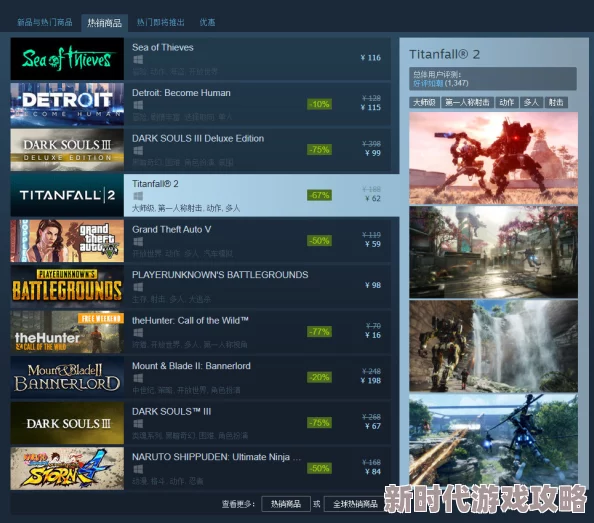Click the -75% badge on Deluxe Edition row
This screenshot has width=594, height=523.
[x=319, y=150]
